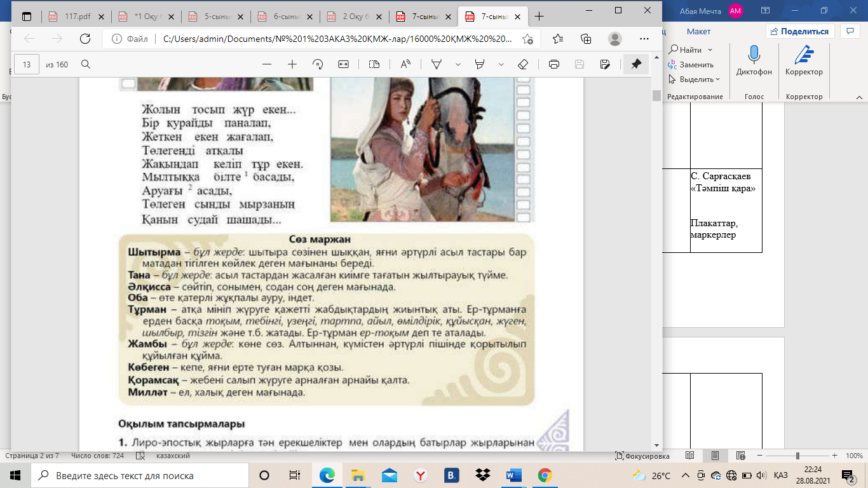Unpin the PDF toolbar
The height and width of the screenshot is (488, 868).
point(636,64)
